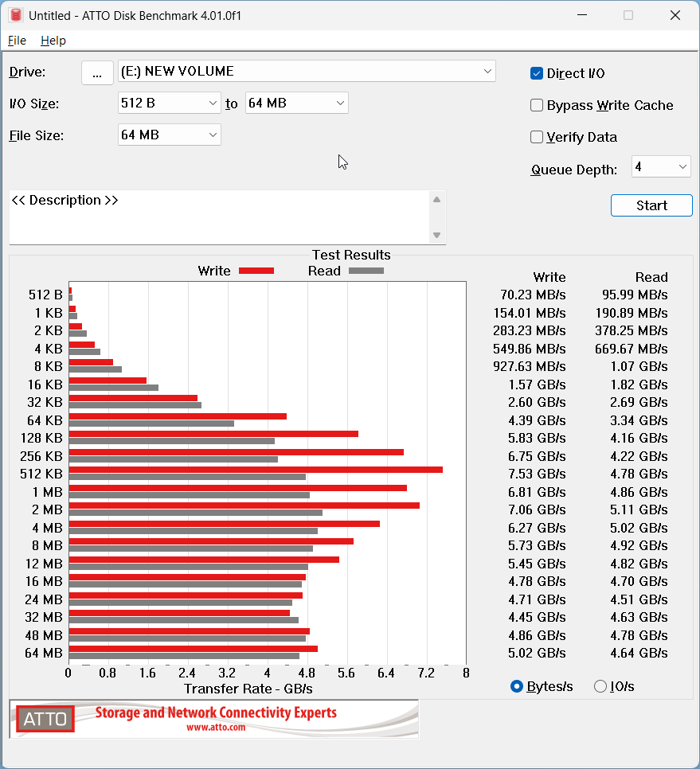
Task: Click the drive browse '...' button
Action: pyautogui.click(x=97, y=73)
